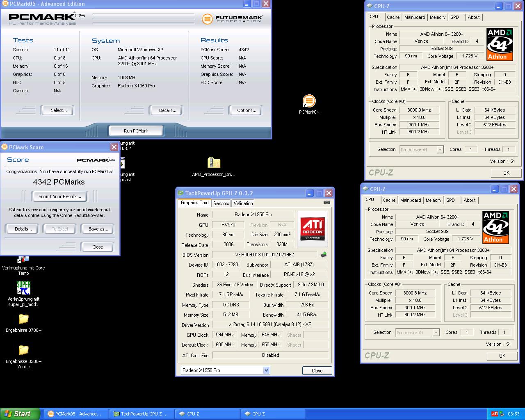Image resolution: width=525 pixels, height=420 pixels.
Task: Click the Close button in GPU-Z
Action: point(317,370)
